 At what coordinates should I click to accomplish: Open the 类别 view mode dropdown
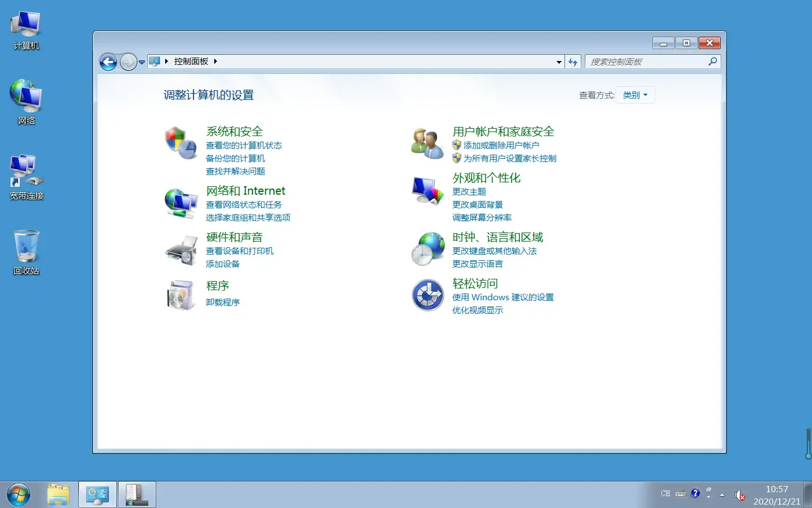coord(636,95)
